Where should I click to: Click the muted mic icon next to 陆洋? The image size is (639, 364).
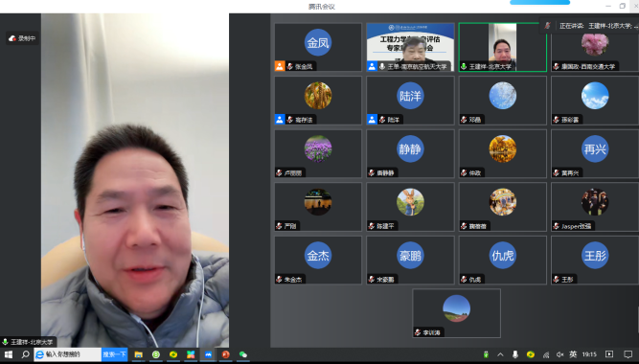[382, 120]
